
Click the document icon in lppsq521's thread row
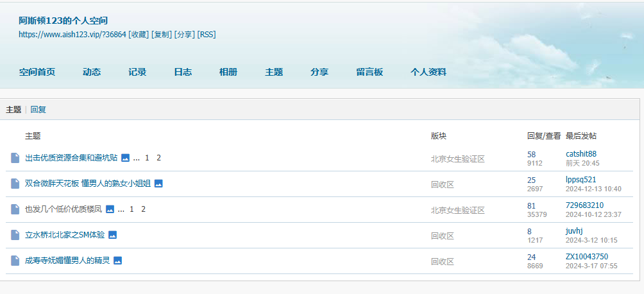click(x=15, y=184)
